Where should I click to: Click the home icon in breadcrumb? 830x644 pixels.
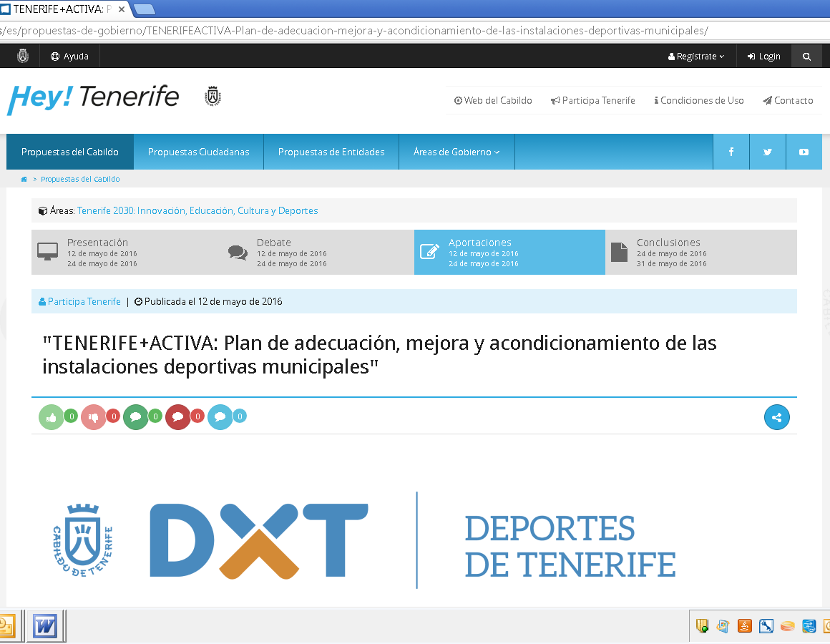[x=24, y=180]
